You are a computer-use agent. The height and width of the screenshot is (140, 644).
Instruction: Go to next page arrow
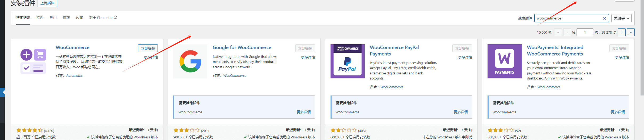pyautogui.click(x=622, y=32)
